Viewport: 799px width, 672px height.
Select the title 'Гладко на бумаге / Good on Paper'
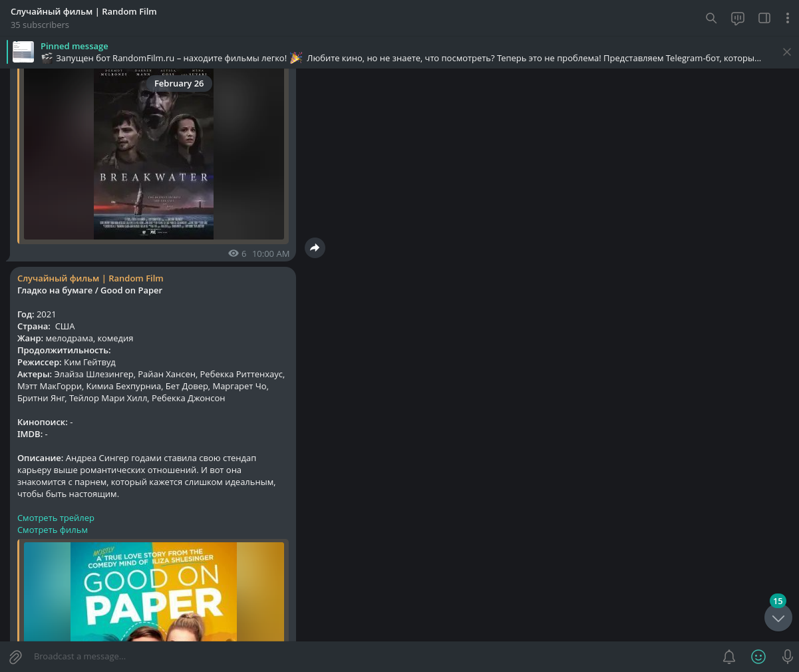(90, 290)
